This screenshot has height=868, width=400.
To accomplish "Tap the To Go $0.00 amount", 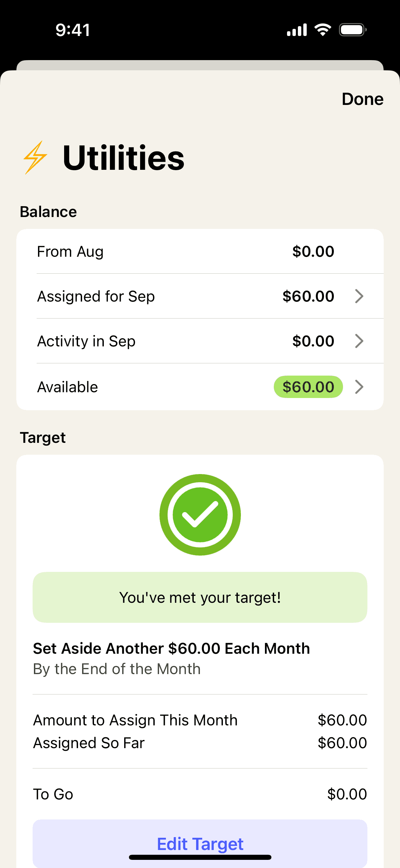I will coord(347,794).
